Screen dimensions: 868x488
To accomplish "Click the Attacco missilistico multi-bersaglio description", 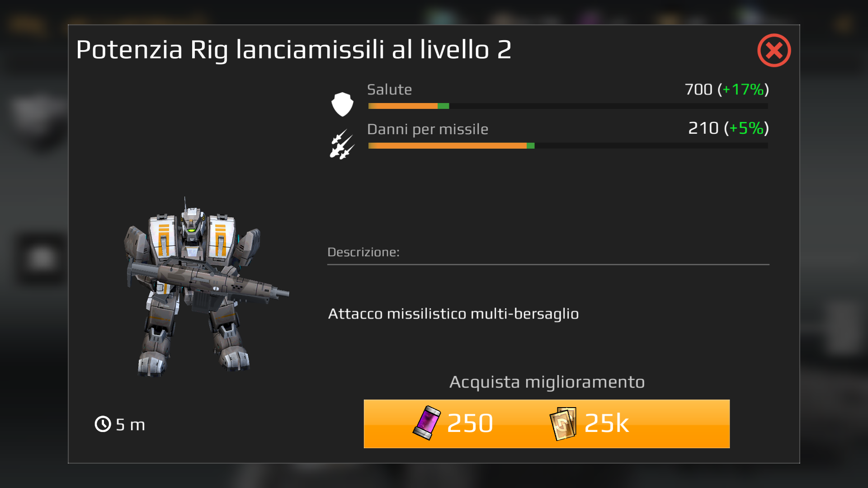I will 453,314.
